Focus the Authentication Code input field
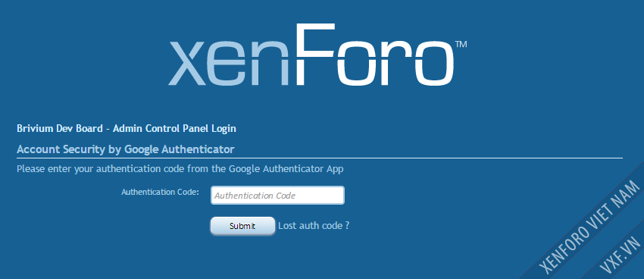 tap(277, 195)
